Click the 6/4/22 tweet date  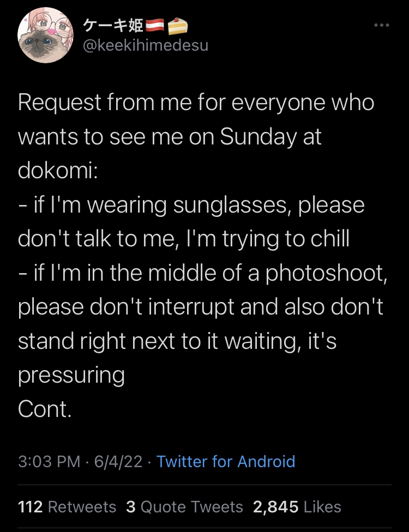click(x=118, y=462)
